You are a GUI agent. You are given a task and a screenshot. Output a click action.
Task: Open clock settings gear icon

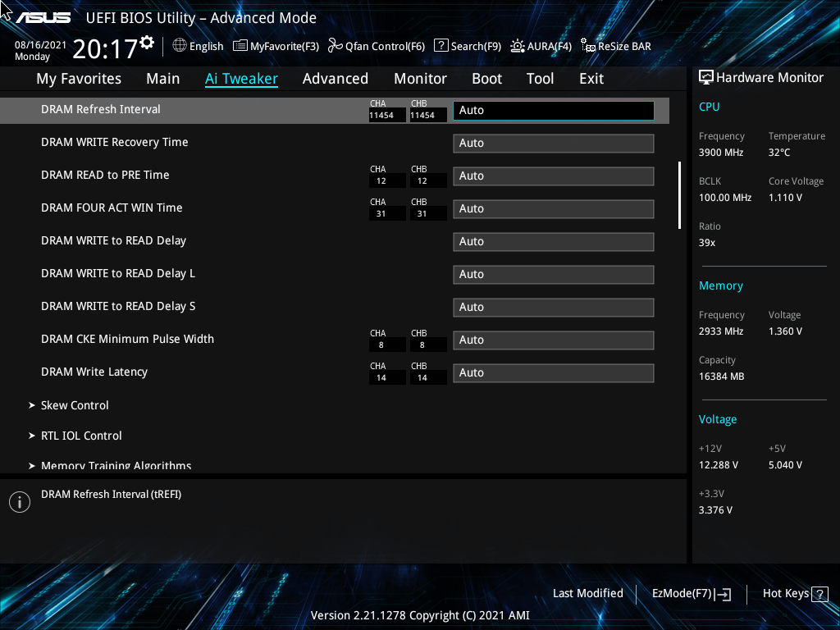pos(148,42)
